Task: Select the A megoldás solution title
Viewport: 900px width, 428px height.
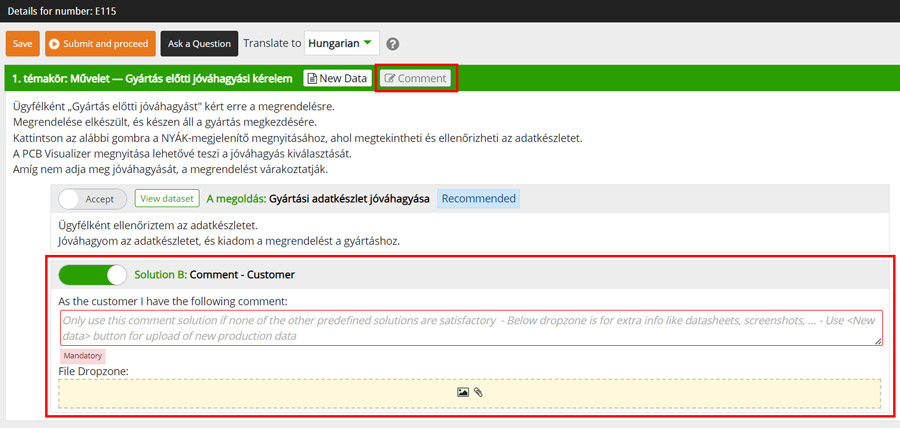Action: [318, 199]
